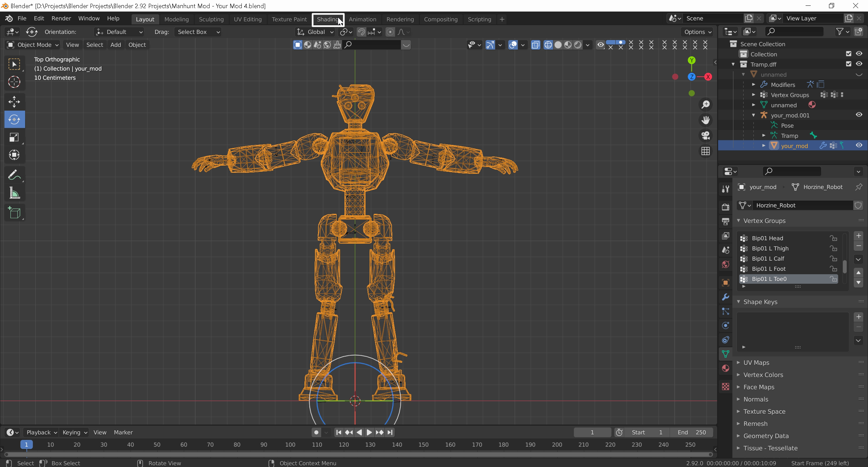The width and height of the screenshot is (868, 467).
Task: Open the Render menu
Action: tap(61, 18)
